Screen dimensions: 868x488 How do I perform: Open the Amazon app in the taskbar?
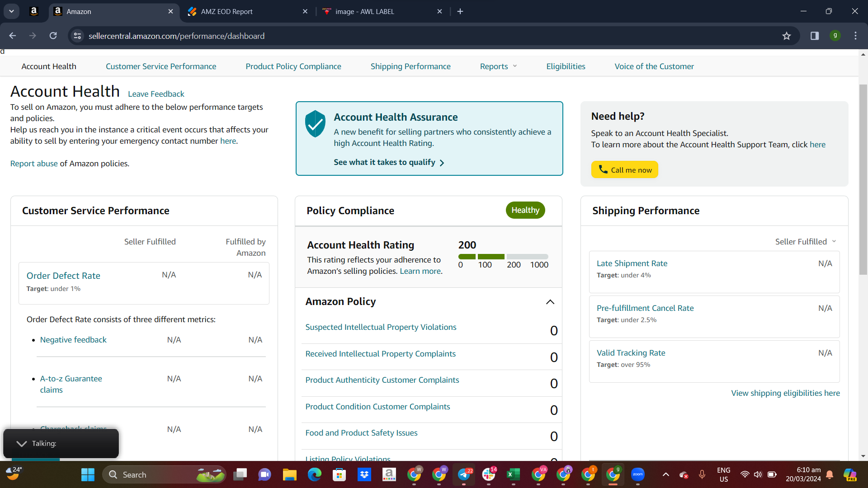389,474
